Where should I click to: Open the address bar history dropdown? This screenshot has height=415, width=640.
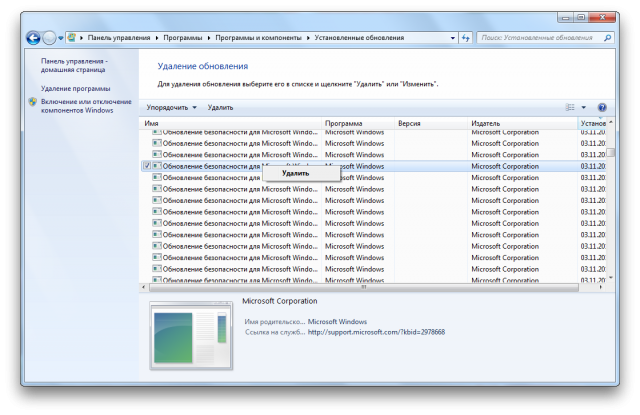click(x=453, y=38)
